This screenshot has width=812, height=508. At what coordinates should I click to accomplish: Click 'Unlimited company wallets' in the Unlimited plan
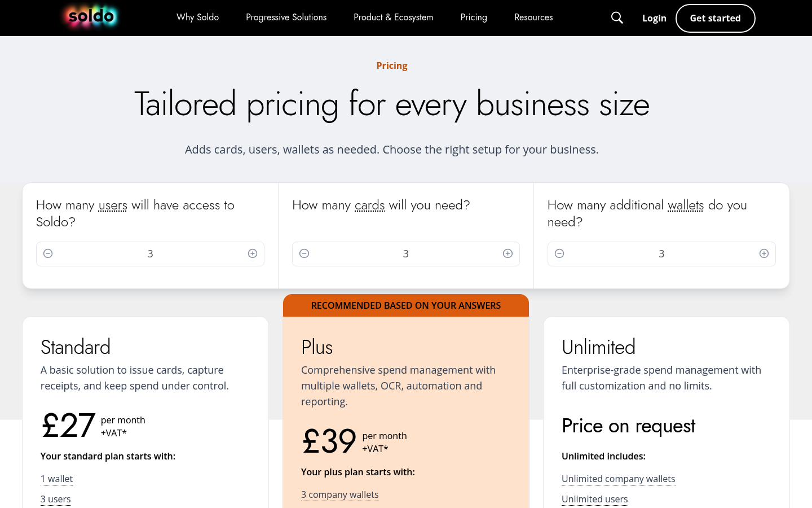coord(618,479)
